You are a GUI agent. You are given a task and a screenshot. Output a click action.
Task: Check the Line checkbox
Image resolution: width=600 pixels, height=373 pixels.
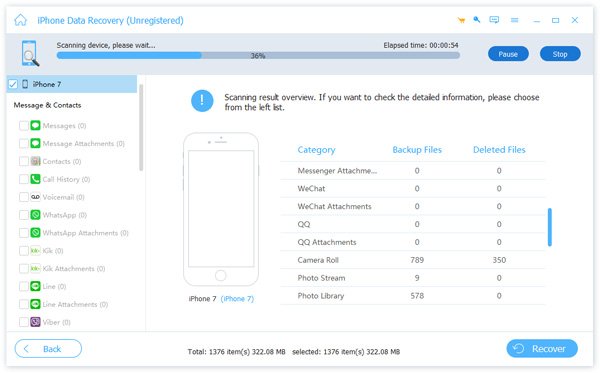(24, 286)
